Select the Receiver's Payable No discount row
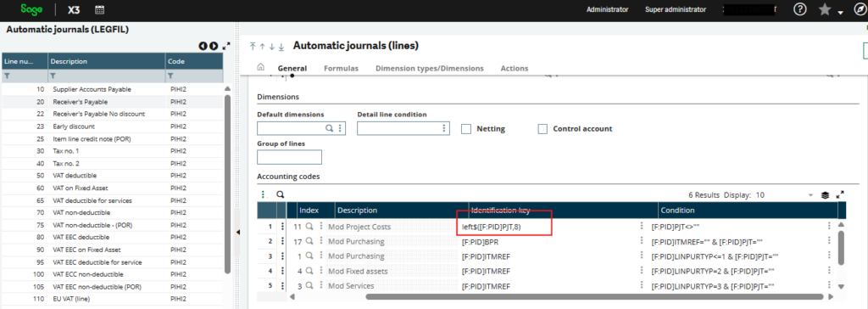Viewport: 868px width, 309px height. click(x=113, y=114)
